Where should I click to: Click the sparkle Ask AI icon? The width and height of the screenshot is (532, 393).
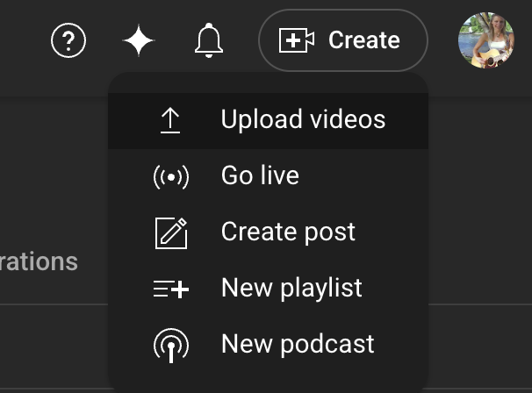(x=139, y=40)
